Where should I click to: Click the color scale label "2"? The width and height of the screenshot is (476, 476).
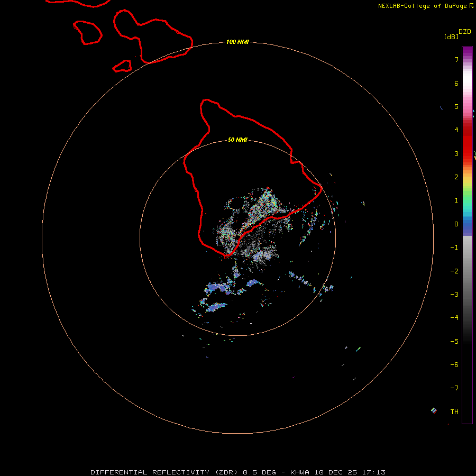[x=456, y=177]
